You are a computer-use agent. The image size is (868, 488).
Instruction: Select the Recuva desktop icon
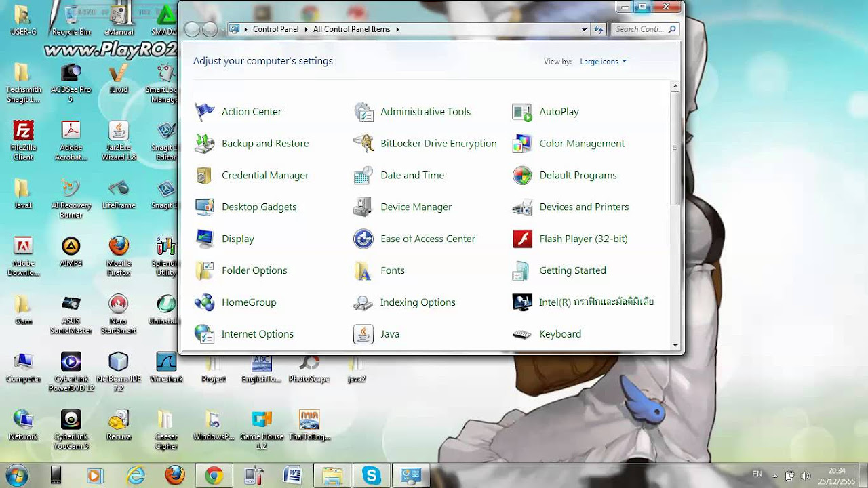click(x=119, y=425)
